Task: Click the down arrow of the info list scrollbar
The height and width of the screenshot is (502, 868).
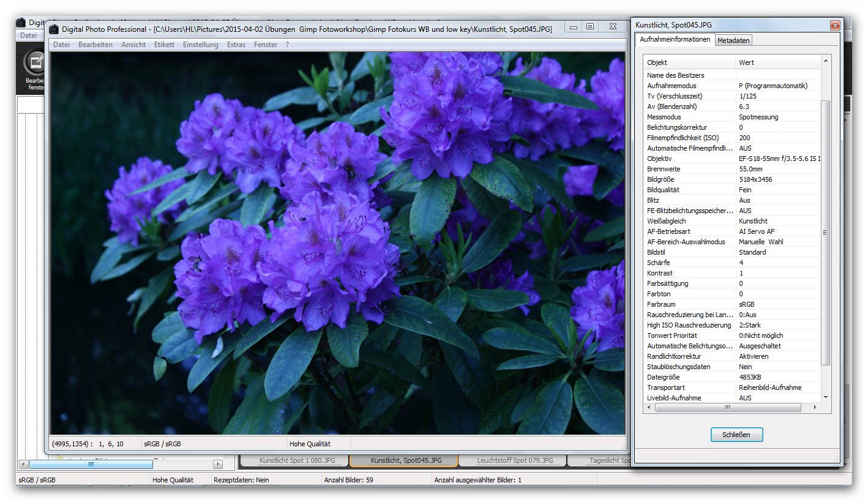Action: tap(826, 397)
